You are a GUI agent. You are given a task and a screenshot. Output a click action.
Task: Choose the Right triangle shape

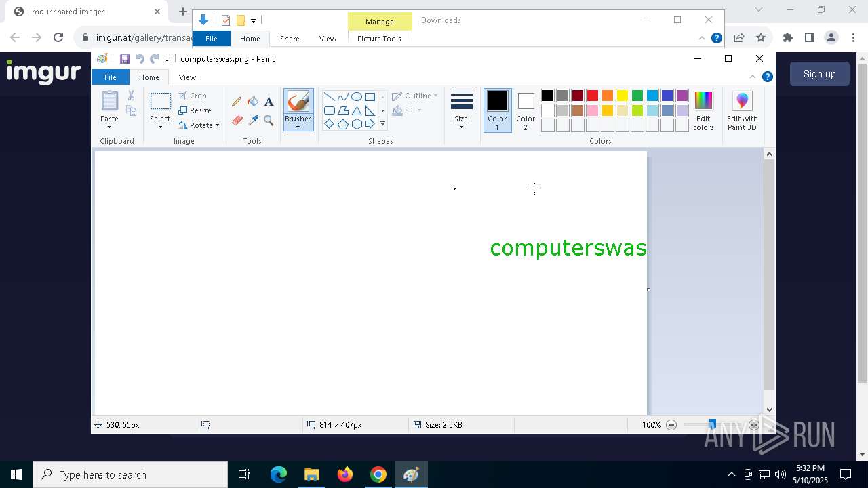tap(370, 110)
